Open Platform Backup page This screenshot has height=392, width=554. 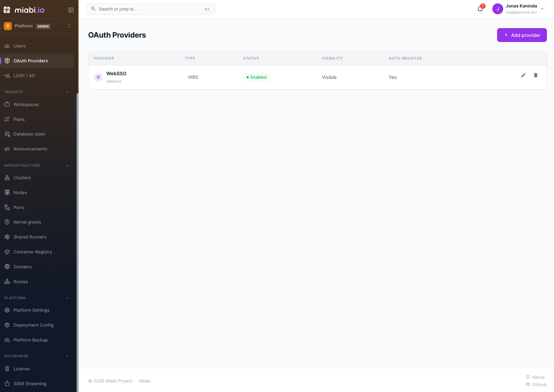click(37, 340)
